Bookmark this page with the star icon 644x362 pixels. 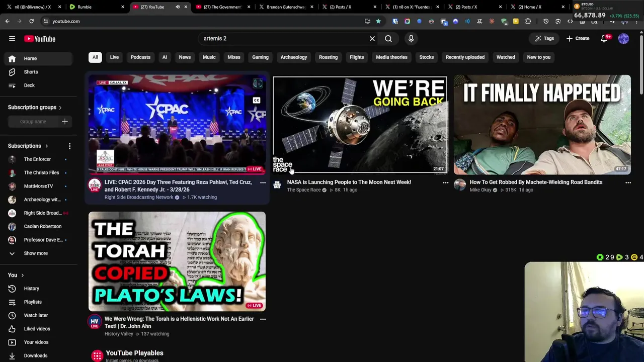(x=378, y=21)
